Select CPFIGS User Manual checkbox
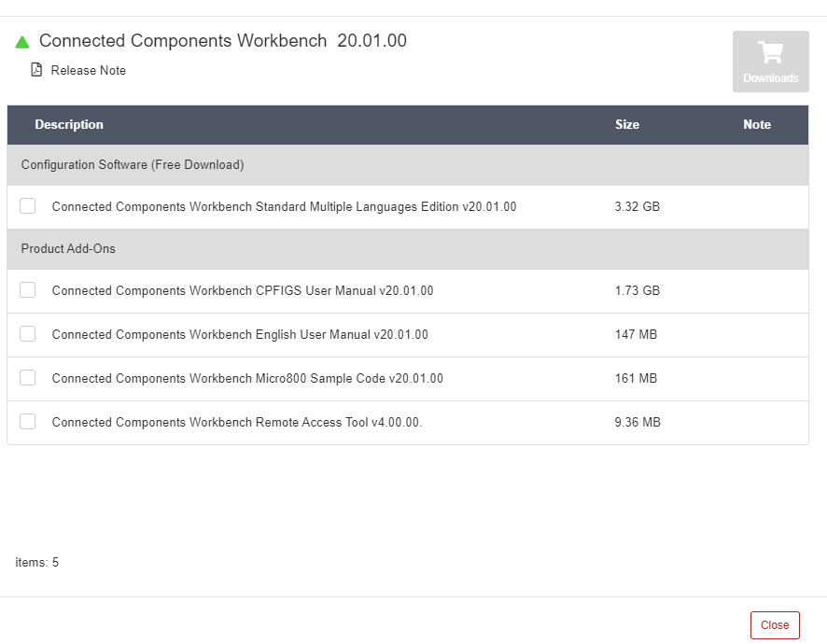 click(27, 289)
